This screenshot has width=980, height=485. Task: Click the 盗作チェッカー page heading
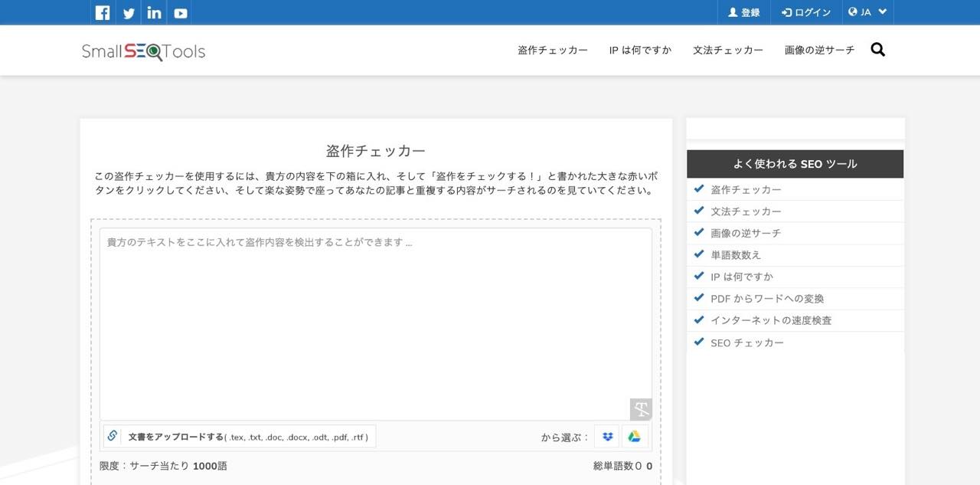point(376,151)
